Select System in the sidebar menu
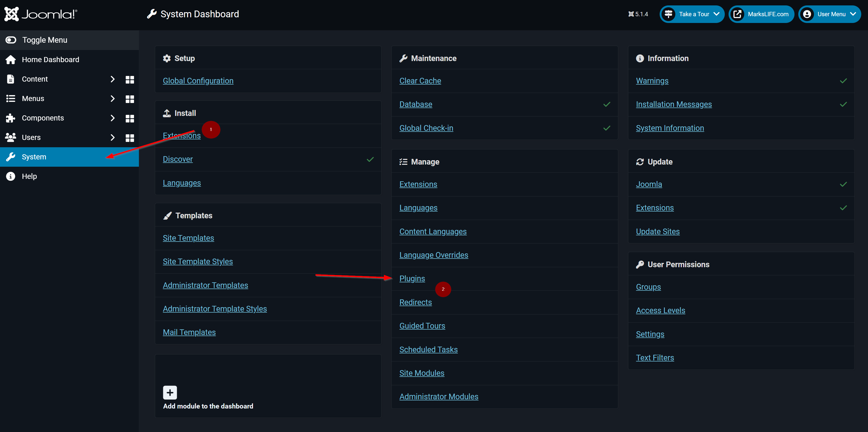 point(69,157)
